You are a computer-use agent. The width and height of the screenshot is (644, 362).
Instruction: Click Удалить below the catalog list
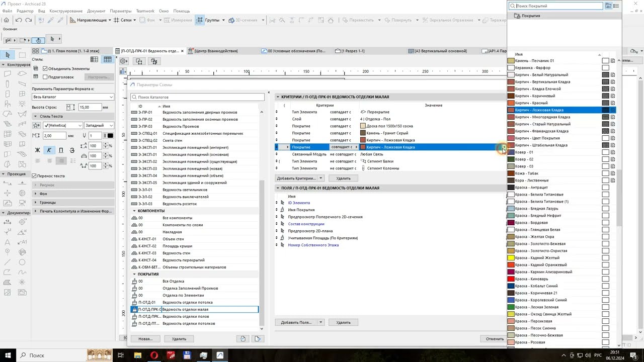coord(179,339)
